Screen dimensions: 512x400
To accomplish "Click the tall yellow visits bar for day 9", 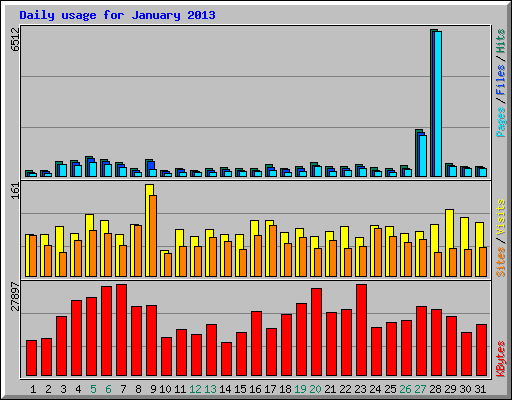I will pyautogui.click(x=150, y=230).
